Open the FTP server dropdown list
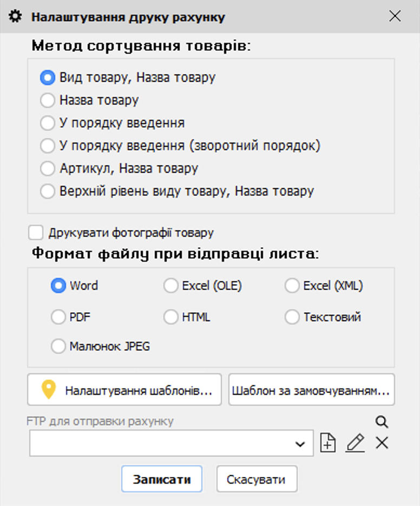420x506 pixels. pyautogui.click(x=301, y=443)
